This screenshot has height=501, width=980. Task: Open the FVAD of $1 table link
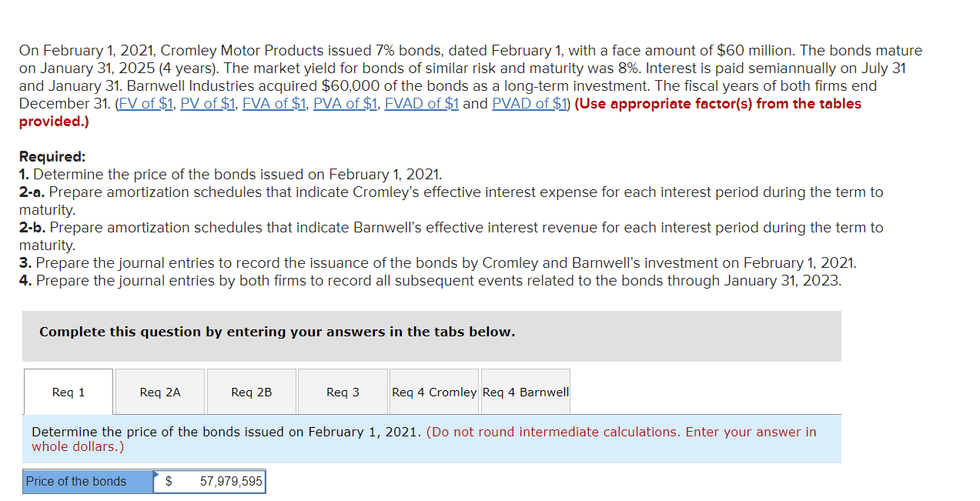tap(421, 103)
